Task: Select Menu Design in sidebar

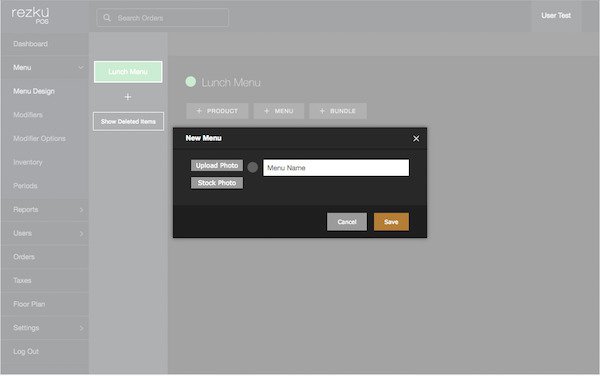Action: click(45, 91)
